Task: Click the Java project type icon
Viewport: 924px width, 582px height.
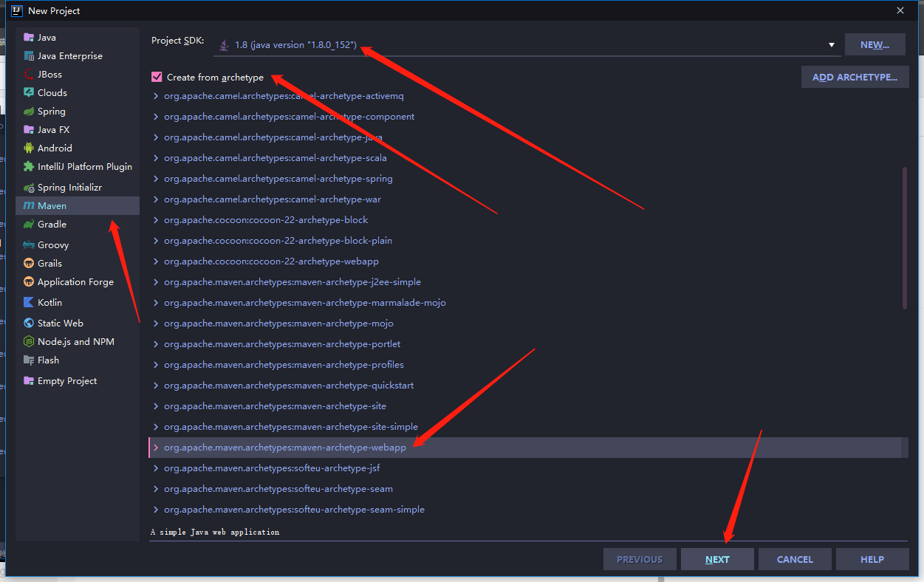Action: point(29,38)
